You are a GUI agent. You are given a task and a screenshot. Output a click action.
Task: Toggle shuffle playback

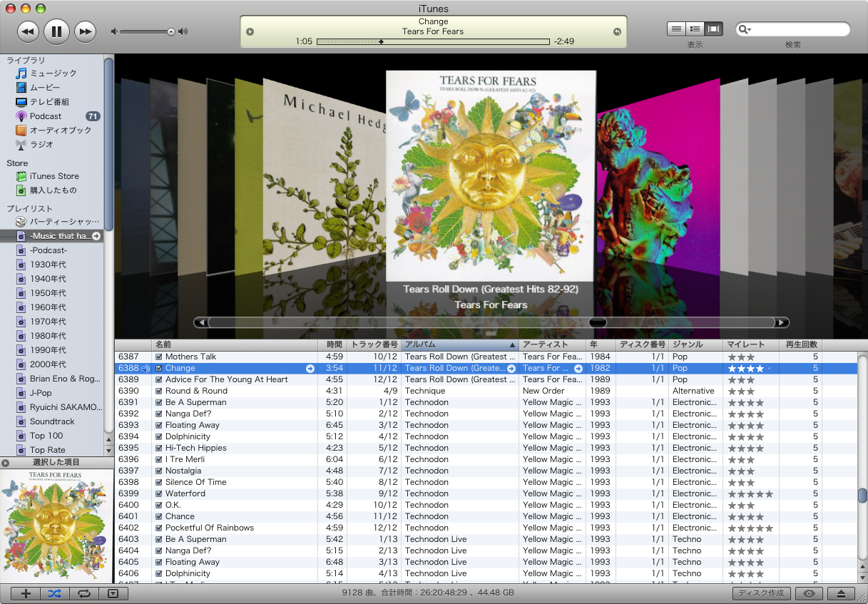coord(55,593)
